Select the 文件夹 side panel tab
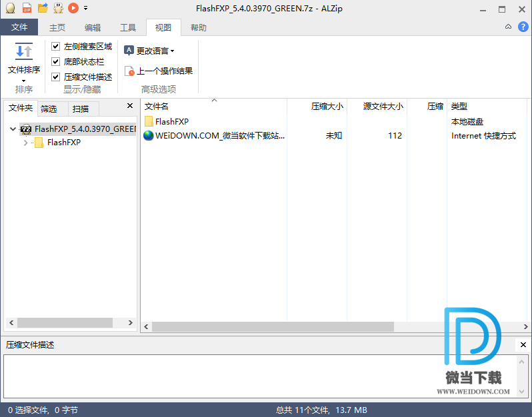Screen dimensions: 532x417 tap(21, 108)
